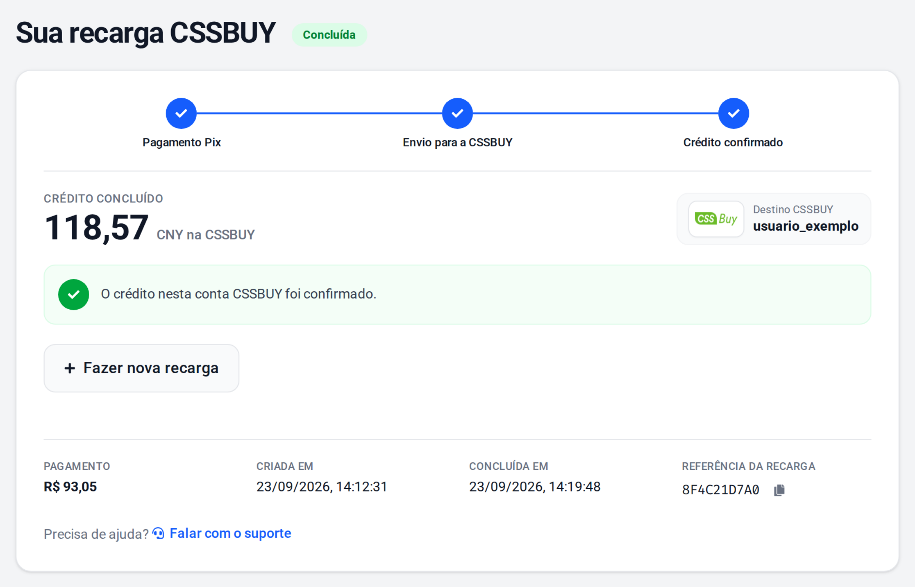Image resolution: width=915 pixels, height=588 pixels.
Task: Click the credit confirmed message text
Action: click(239, 294)
